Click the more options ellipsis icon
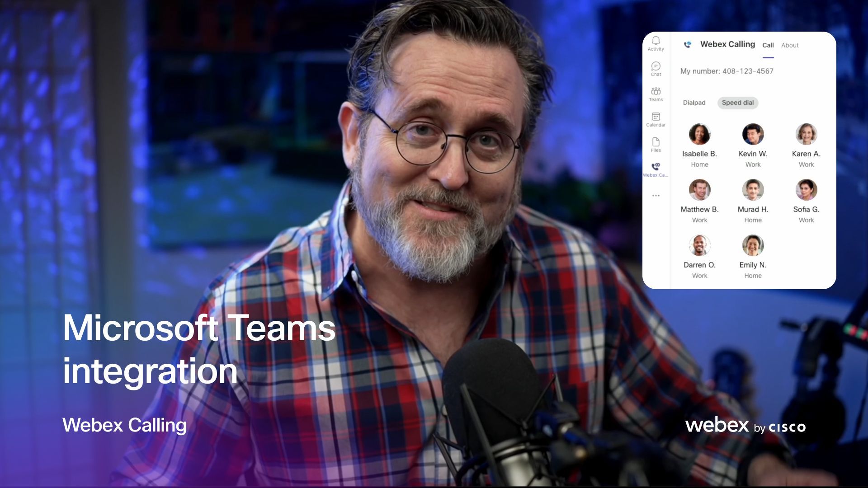The height and width of the screenshot is (488, 868). (x=655, y=195)
